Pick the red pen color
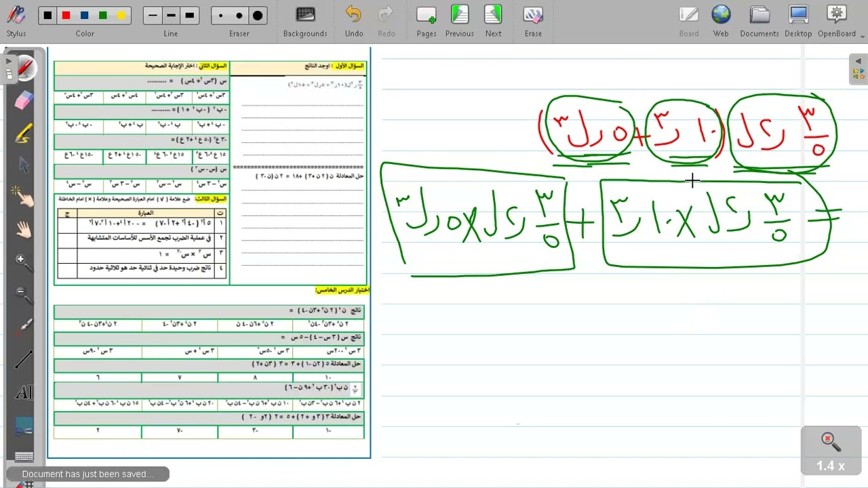 click(x=66, y=16)
